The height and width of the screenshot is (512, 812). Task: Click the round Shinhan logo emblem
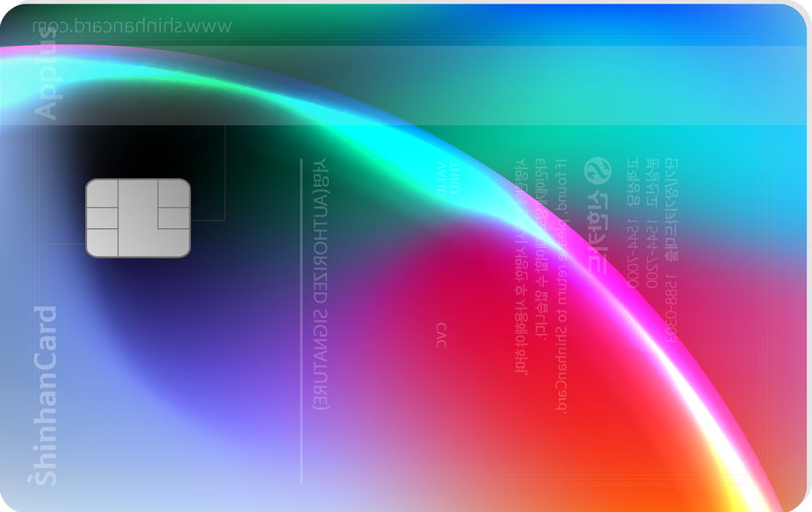[598, 171]
